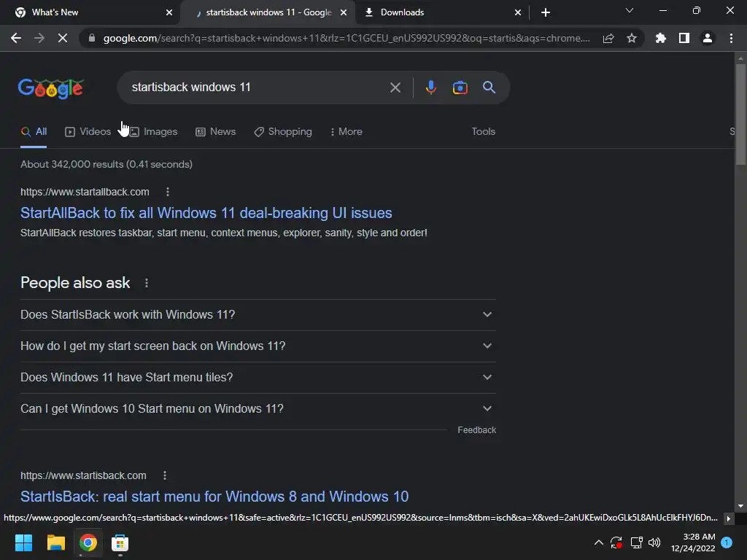Select the All results filter
The image size is (747, 560).
(x=34, y=132)
